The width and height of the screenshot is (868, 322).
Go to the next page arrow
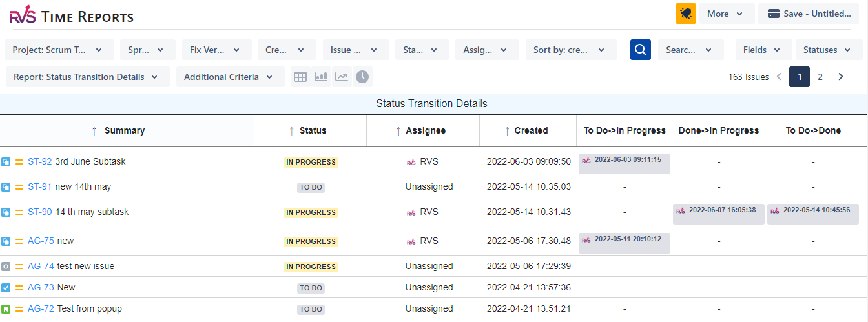point(841,77)
